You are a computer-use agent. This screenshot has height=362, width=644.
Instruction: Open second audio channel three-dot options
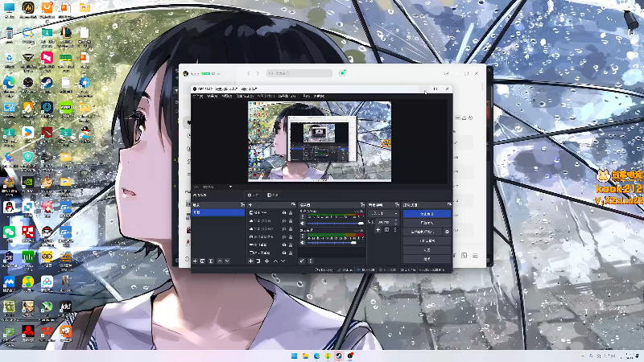tap(303, 237)
